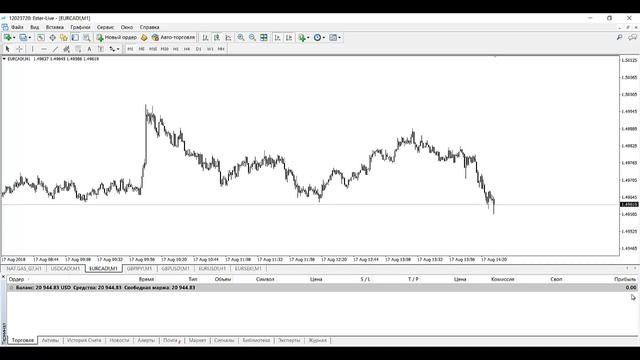Select the Cursor arrow tool
The width and height of the screenshot is (640, 360).
[x=7, y=49]
